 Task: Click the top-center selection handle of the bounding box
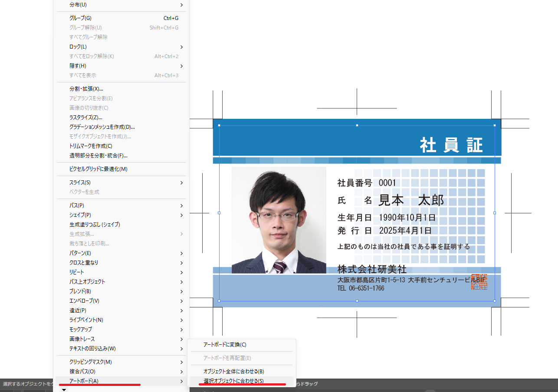357,125
